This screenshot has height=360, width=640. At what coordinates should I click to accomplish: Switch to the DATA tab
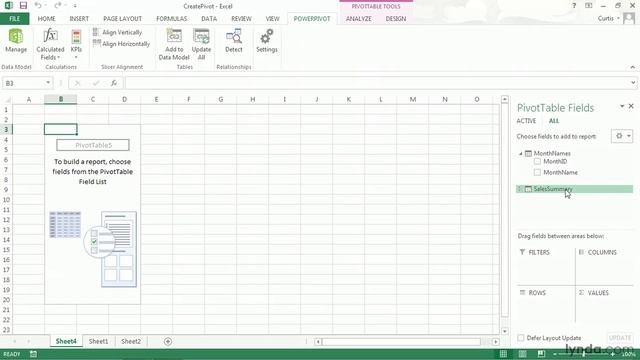tap(209, 18)
